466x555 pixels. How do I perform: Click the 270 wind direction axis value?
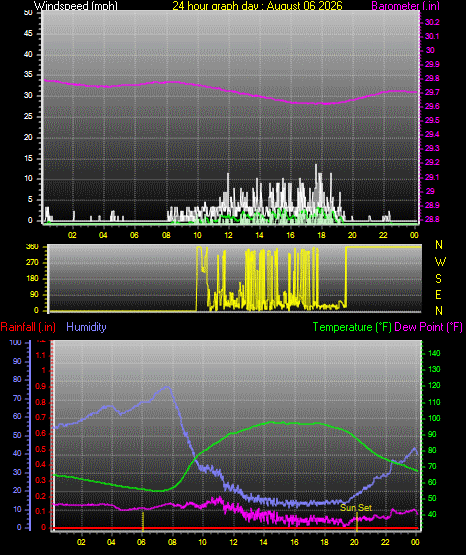point(32,263)
